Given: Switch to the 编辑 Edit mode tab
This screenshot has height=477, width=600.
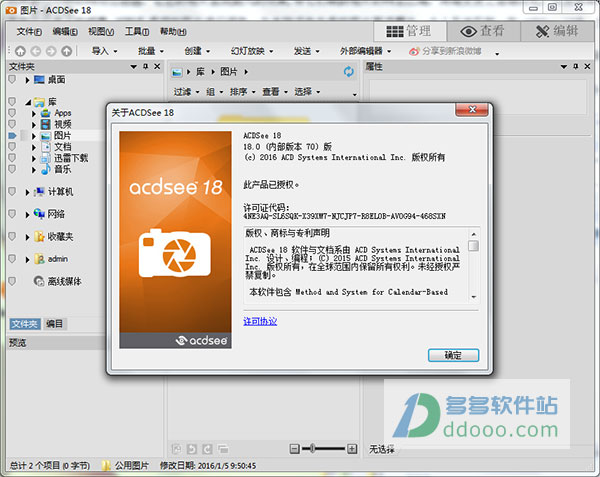Looking at the screenshot, I should 557,31.
